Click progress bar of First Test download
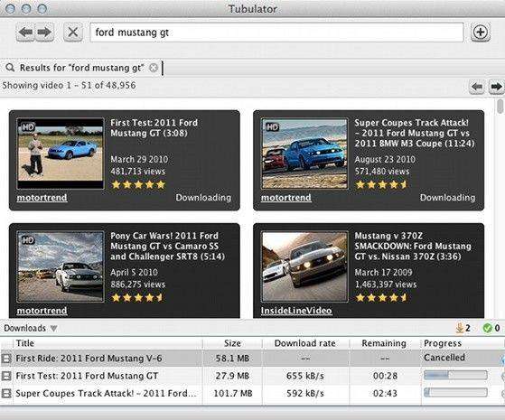The width and height of the screenshot is (505, 420). (455, 375)
